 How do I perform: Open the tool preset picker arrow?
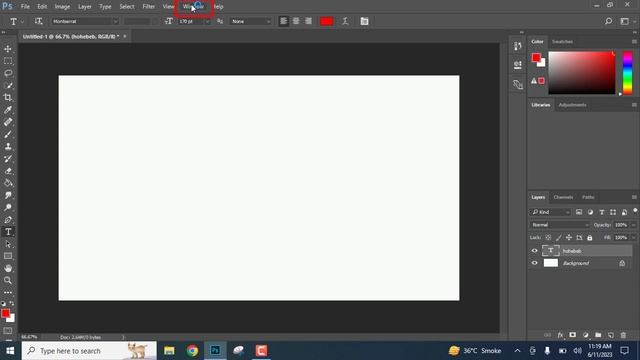point(22,21)
